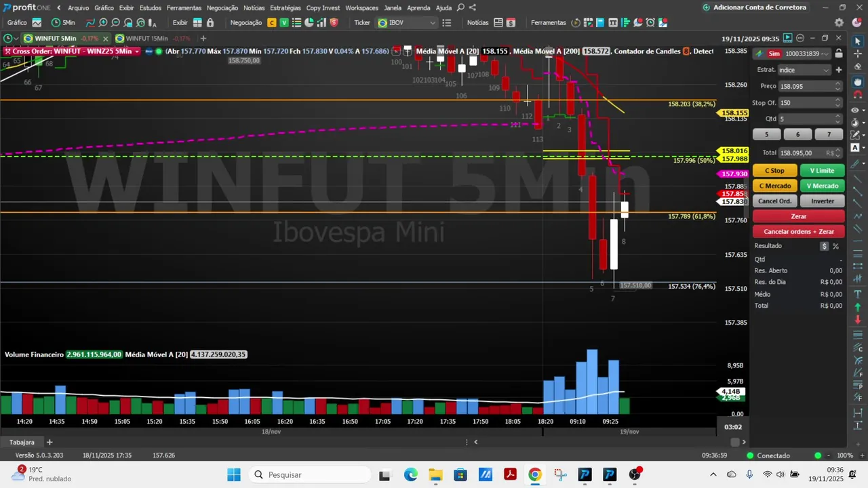Toggle the magnet snap tool
868x488 pixels.
857,95
